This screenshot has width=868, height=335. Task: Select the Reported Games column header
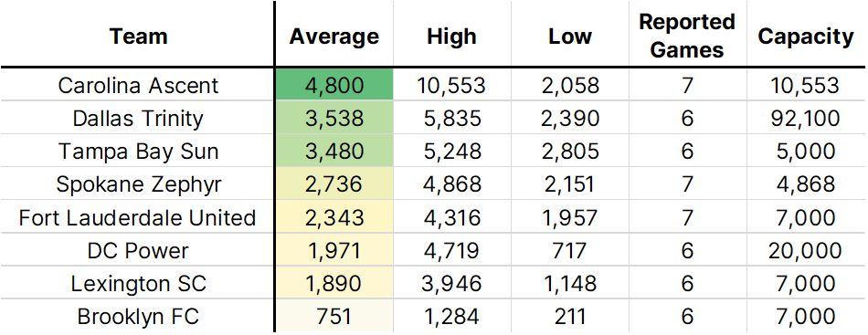tap(687, 37)
